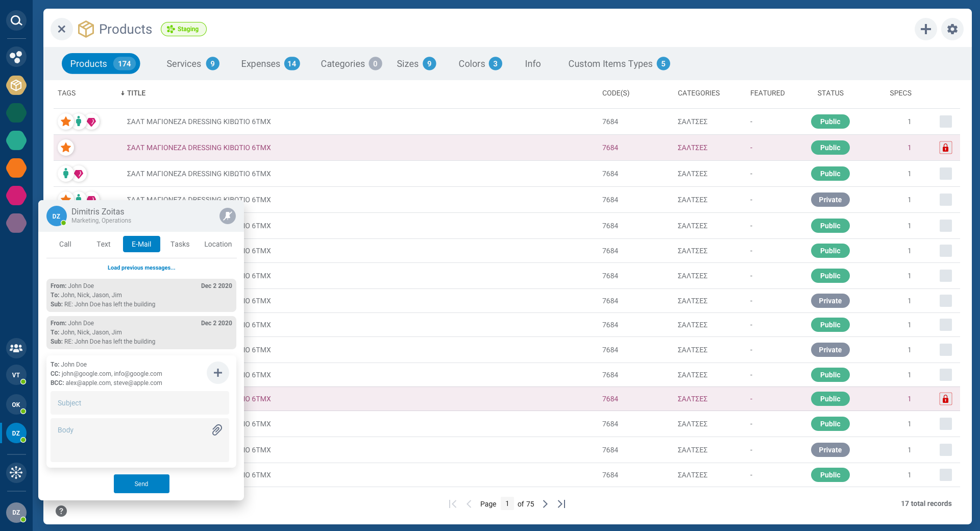Click the snowflake hub icon in sidebar
This screenshot has width=980, height=531.
point(16,473)
